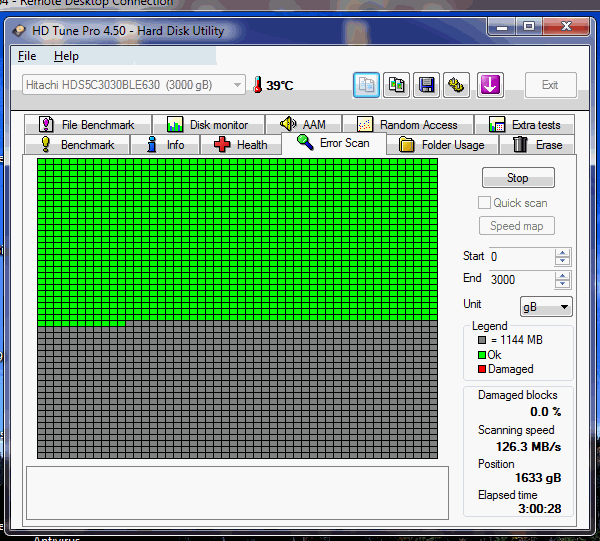Click the 39°C temperature reading
This screenshot has height=541, width=600.
click(x=280, y=85)
